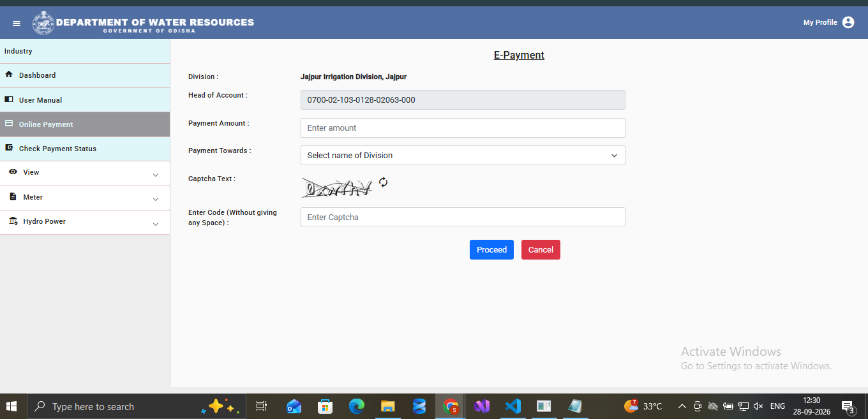This screenshot has width=868, height=419.
Task: Select Online Payment in the sidebar
Action: coord(85,124)
